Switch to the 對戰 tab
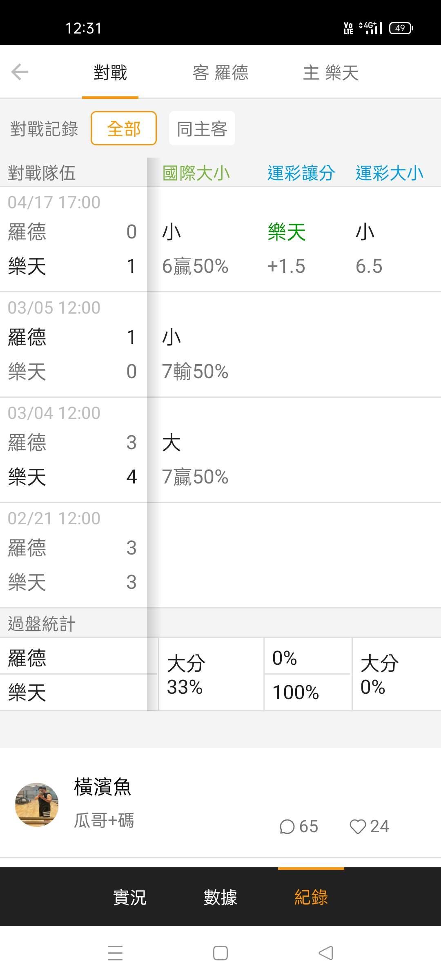The height and width of the screenshot is (980, 441). pos(110,73)
